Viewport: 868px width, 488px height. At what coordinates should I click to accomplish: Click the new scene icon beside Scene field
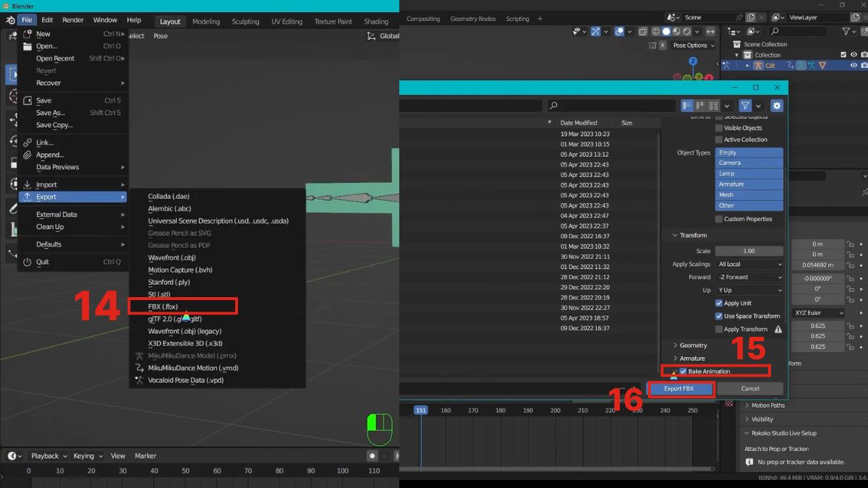click(x=750, y=17)
